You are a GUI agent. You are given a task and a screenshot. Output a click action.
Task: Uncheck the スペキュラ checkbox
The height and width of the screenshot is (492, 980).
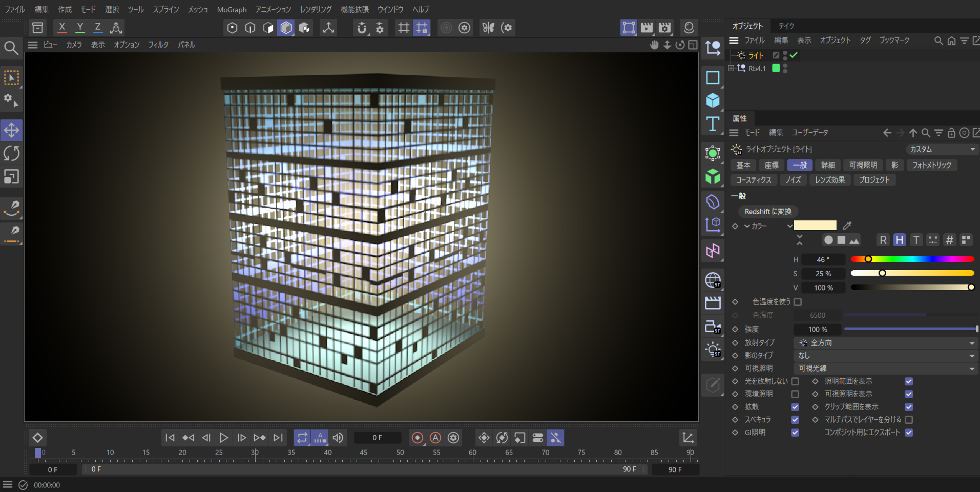[795, 420]
